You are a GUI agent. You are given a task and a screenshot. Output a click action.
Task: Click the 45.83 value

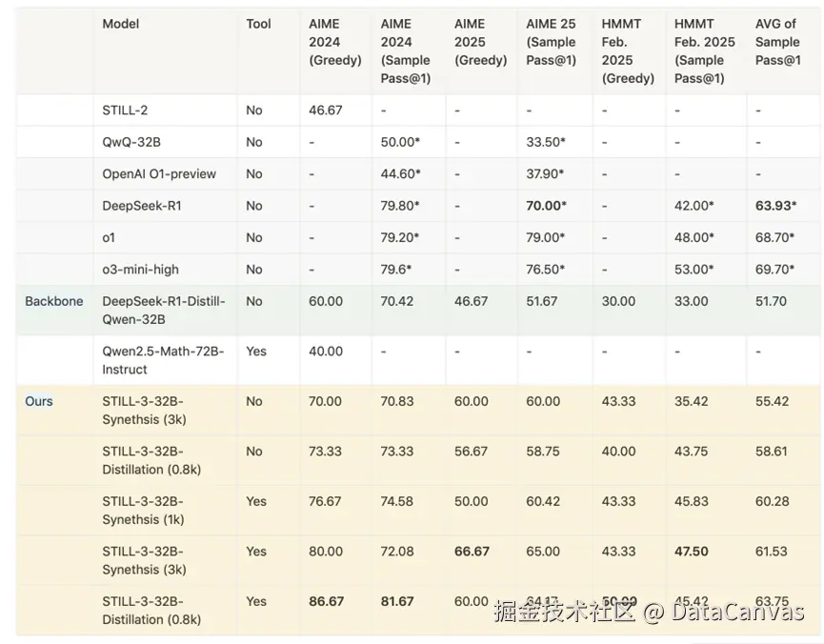(691, 501)
